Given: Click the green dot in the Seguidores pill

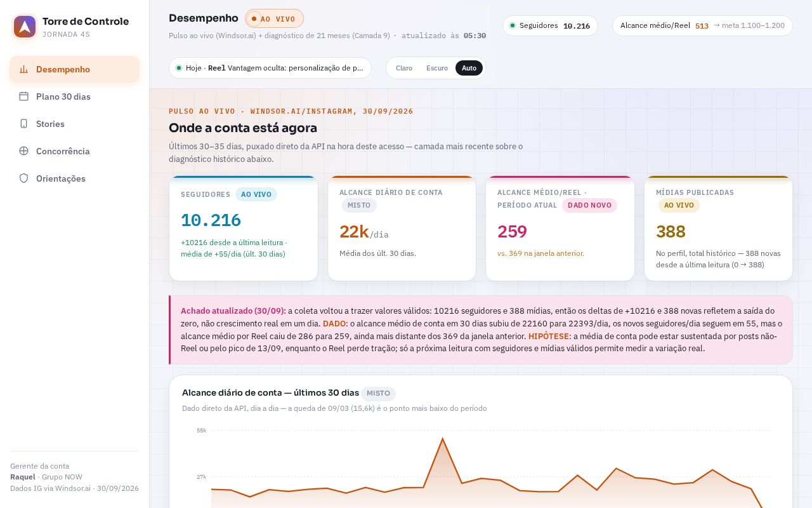Looking at the screenshot, I should [x=513, y=25].
